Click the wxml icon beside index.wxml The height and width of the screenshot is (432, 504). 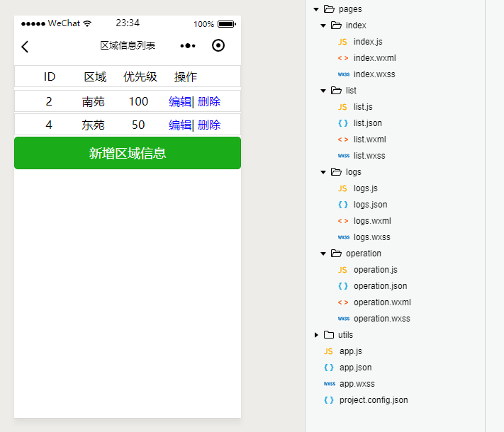tap(343, 58)
